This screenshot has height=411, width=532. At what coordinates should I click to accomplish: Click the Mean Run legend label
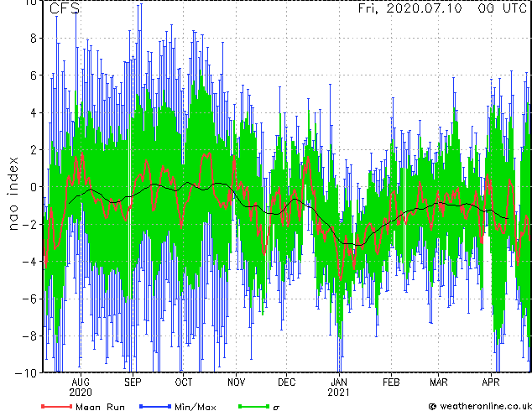(100, 407)
